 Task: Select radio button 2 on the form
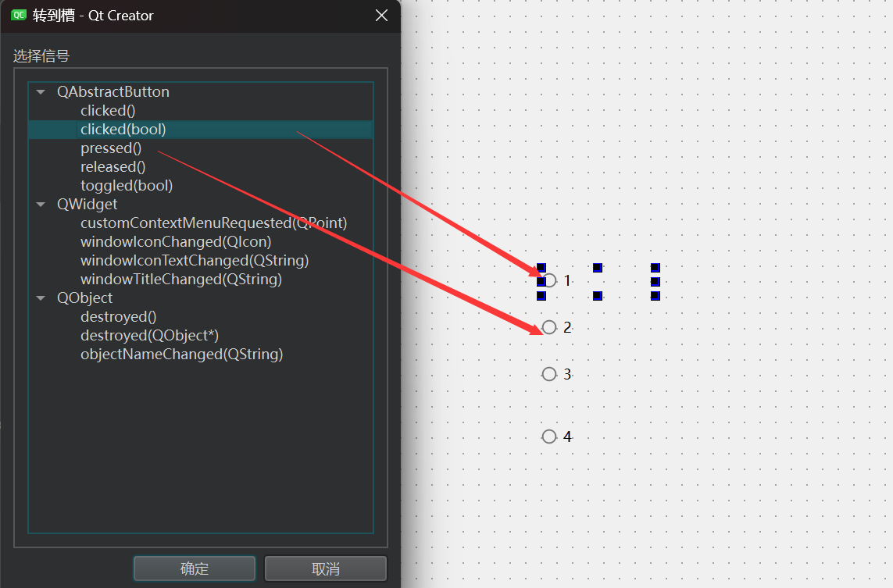click(x=556, y=327)
